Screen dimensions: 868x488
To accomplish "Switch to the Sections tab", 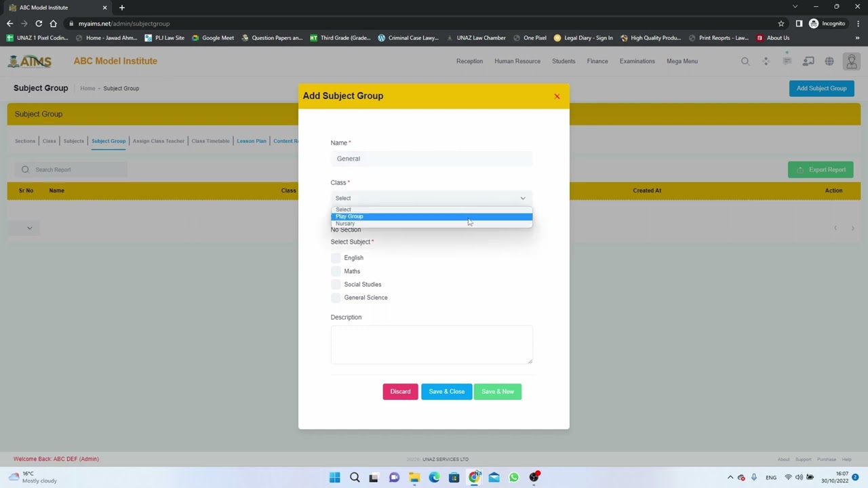I will point(25,141).
